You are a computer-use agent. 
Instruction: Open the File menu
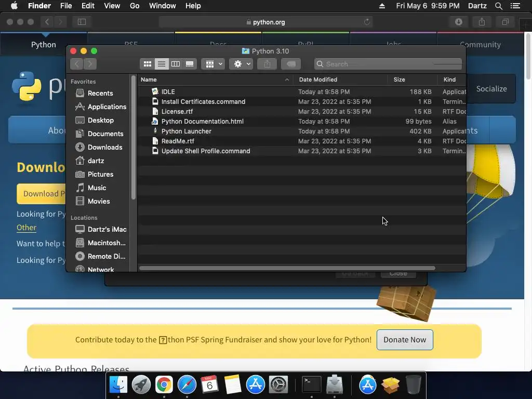click(x=66, y=6)
